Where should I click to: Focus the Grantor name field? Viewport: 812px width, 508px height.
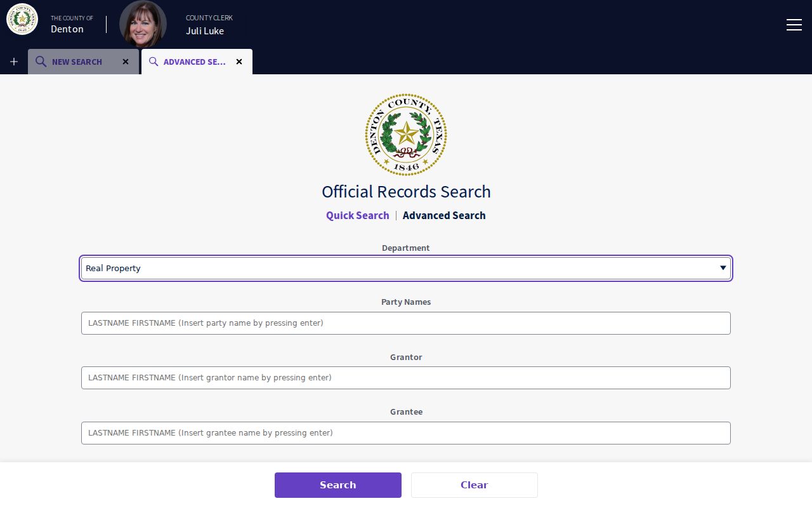click(406, 378)
